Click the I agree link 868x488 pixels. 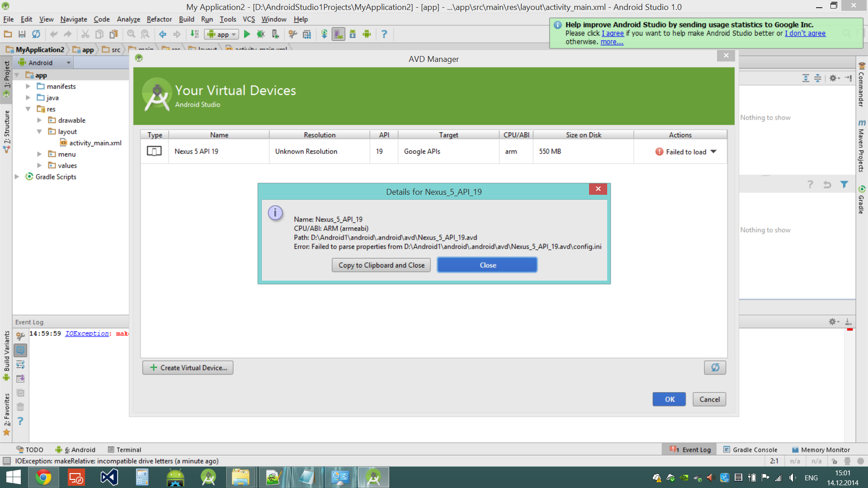tap(613, 33)
